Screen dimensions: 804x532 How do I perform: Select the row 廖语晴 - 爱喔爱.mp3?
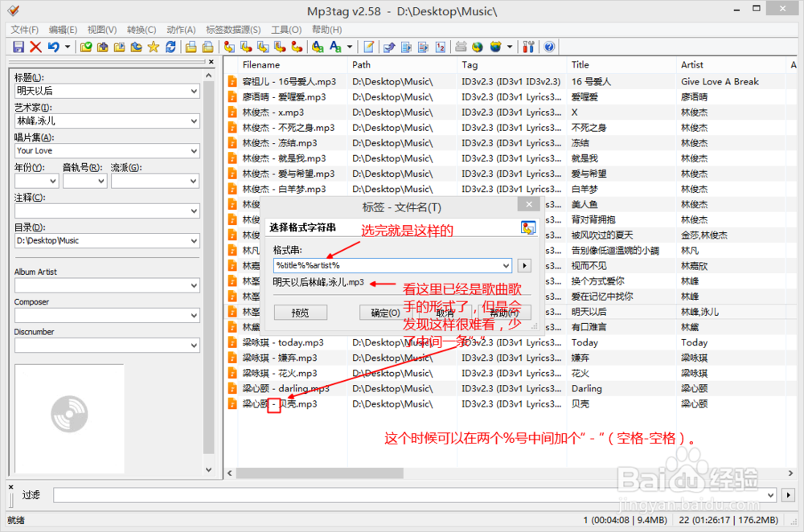pyautogui.click(x=510, y=97)
